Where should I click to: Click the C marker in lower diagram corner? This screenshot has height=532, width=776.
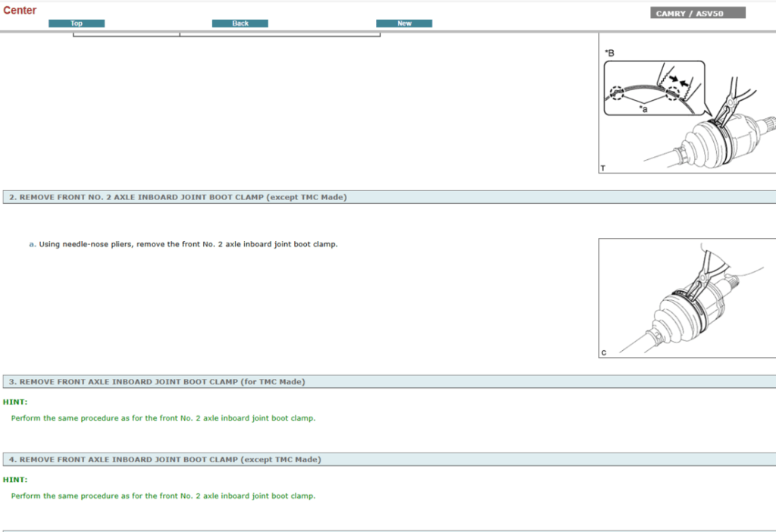pos(604,353)
